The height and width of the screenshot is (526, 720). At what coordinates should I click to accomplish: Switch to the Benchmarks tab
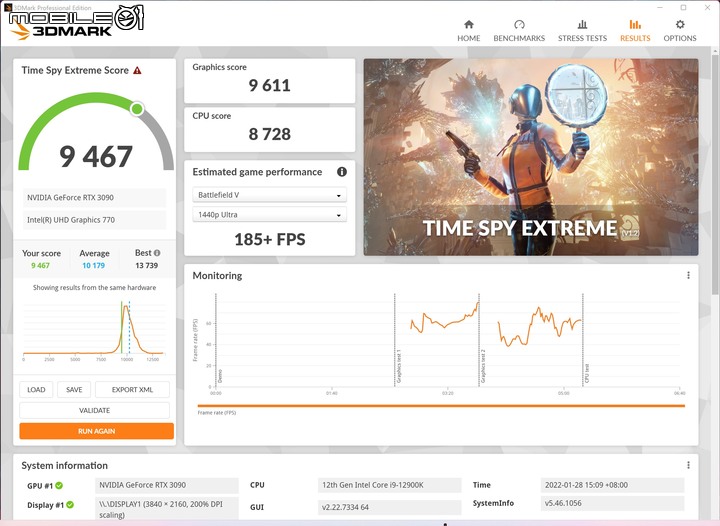pos(519,31)
